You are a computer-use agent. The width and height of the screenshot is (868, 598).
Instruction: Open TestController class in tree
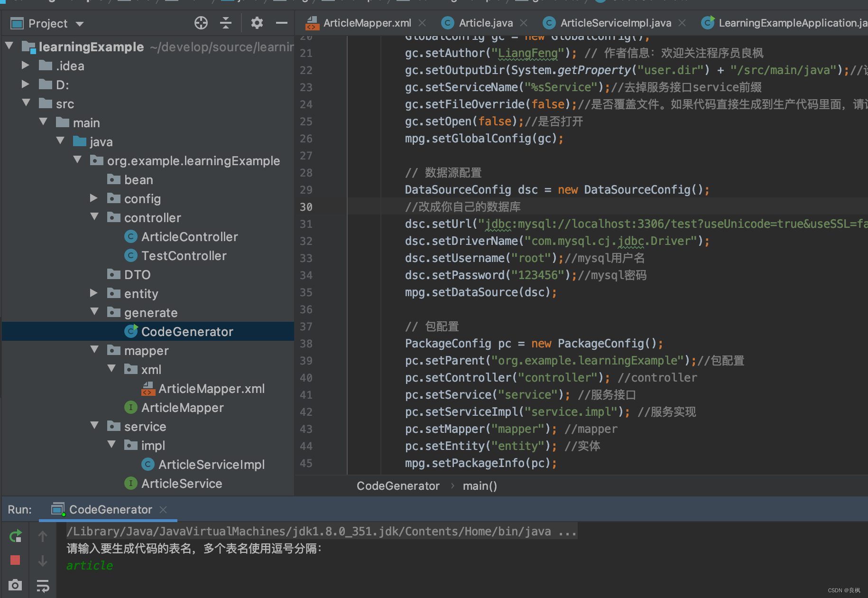click(x=184, y=256)
